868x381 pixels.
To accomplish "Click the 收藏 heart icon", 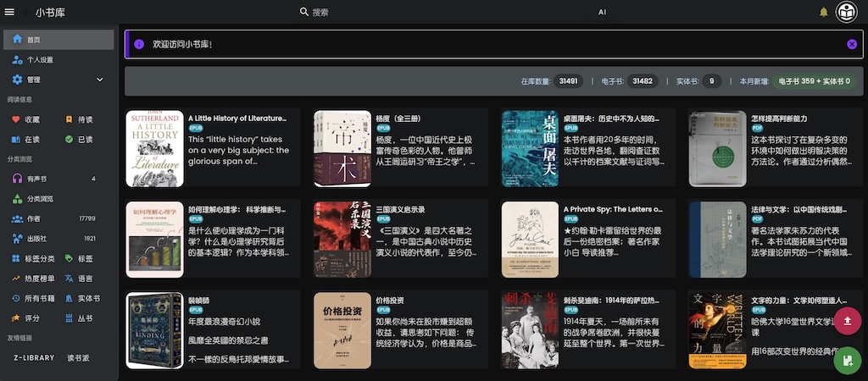I will [15, 119].
